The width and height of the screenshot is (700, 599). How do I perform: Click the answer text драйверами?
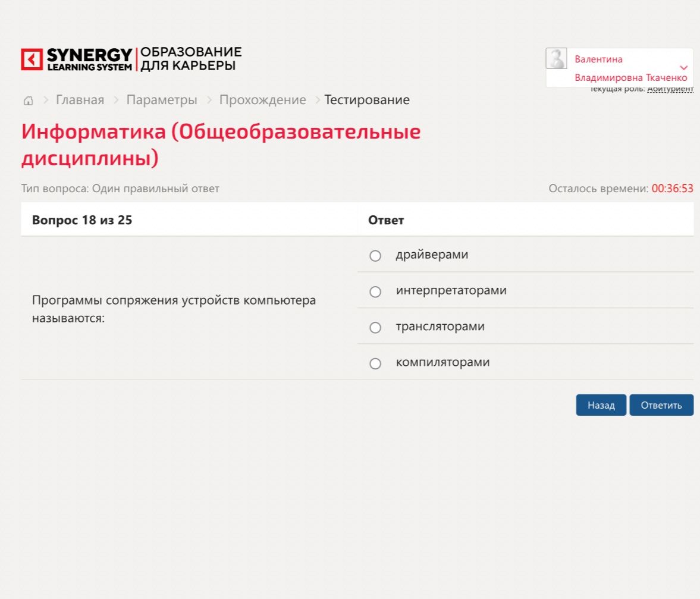point(432,255)
